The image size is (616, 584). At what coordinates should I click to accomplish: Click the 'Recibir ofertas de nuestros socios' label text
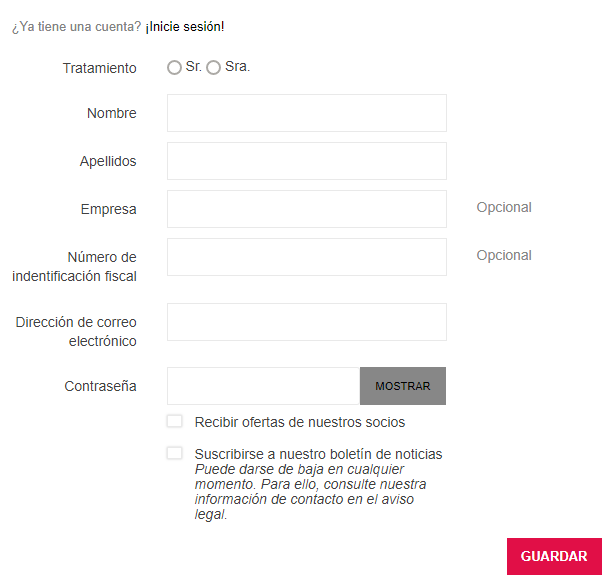[300, 422]
